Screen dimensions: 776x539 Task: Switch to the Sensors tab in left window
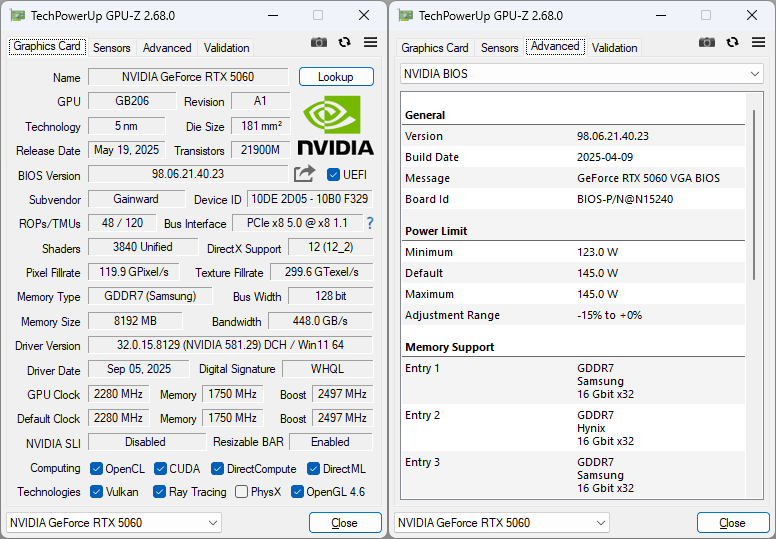click(111, 48)
